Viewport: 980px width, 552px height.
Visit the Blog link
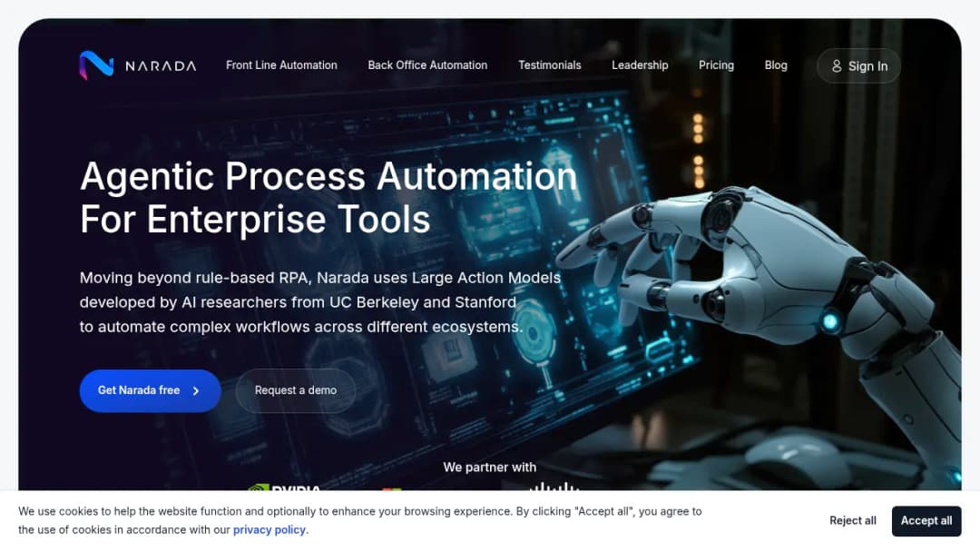(776, 65)
